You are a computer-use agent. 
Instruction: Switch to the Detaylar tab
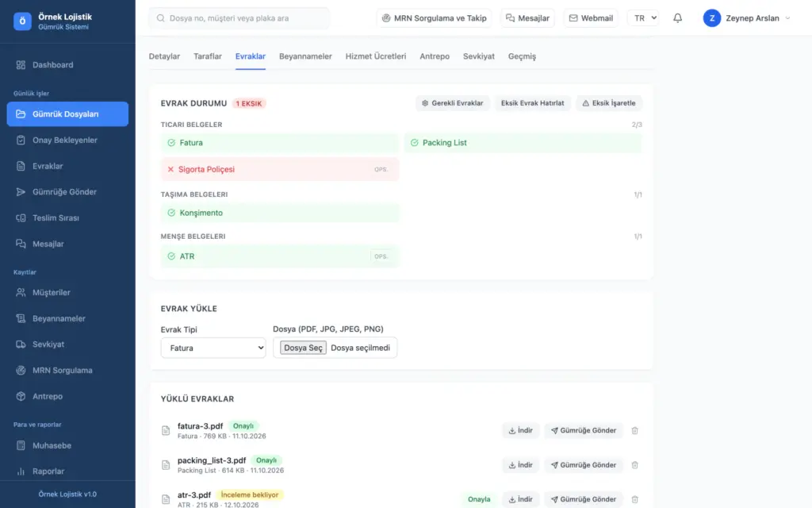[165, 56]
